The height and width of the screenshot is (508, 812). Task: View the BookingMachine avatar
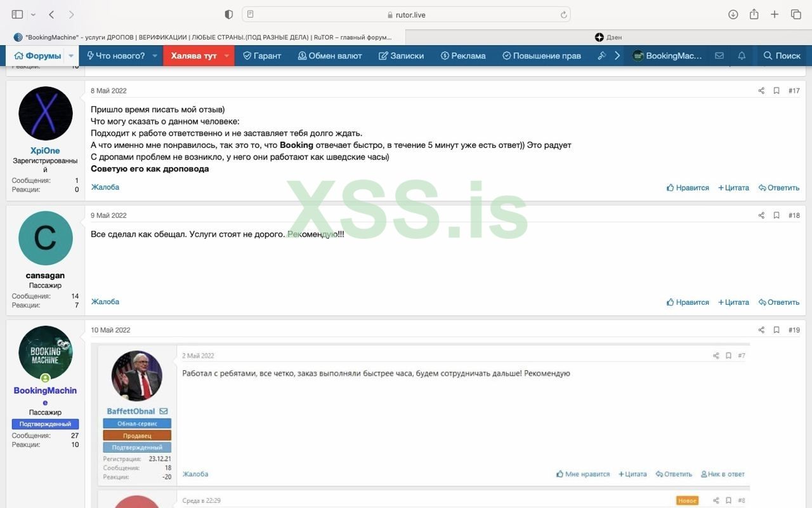pyautogui.click(x=46, y=353)
